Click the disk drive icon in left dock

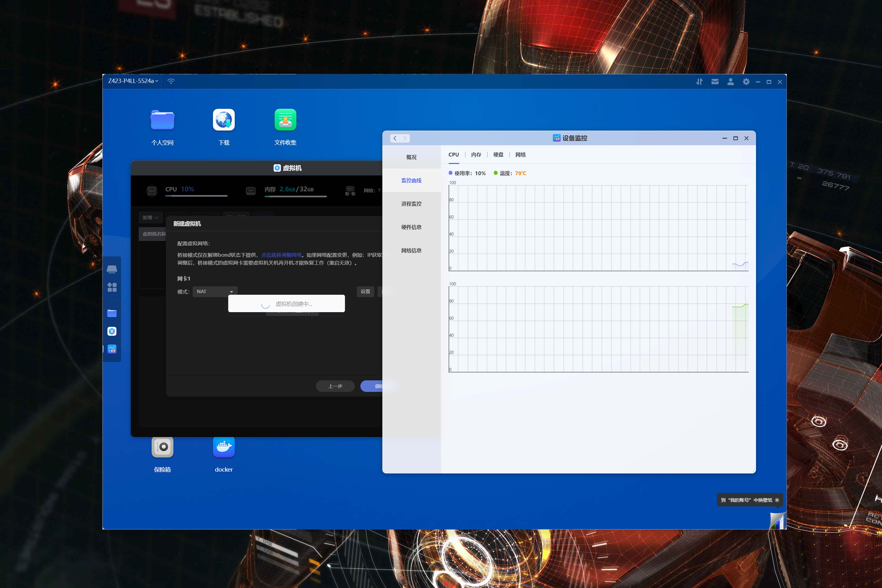[x=112, y=269]
